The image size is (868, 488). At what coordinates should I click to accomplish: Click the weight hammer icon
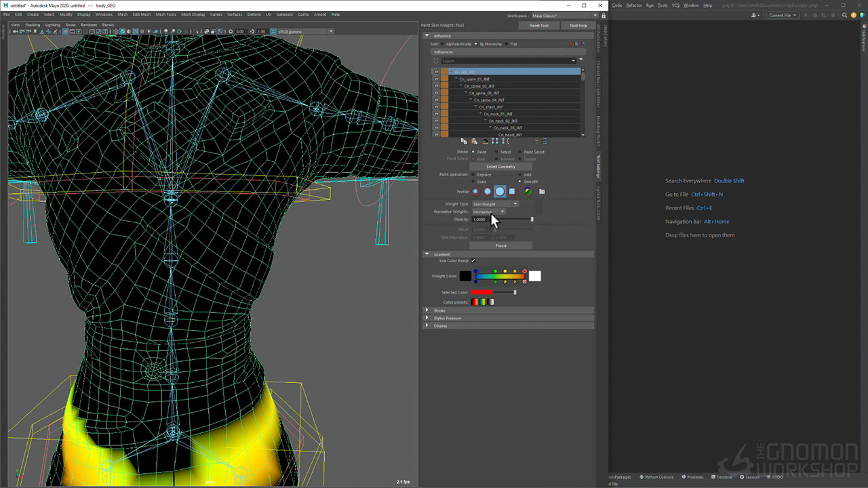(485, 142)
